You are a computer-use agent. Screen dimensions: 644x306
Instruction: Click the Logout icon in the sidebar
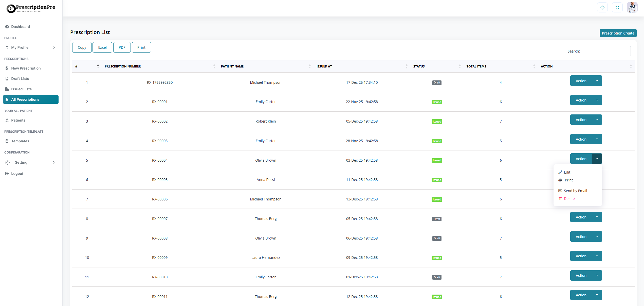(x=7, y=174)
